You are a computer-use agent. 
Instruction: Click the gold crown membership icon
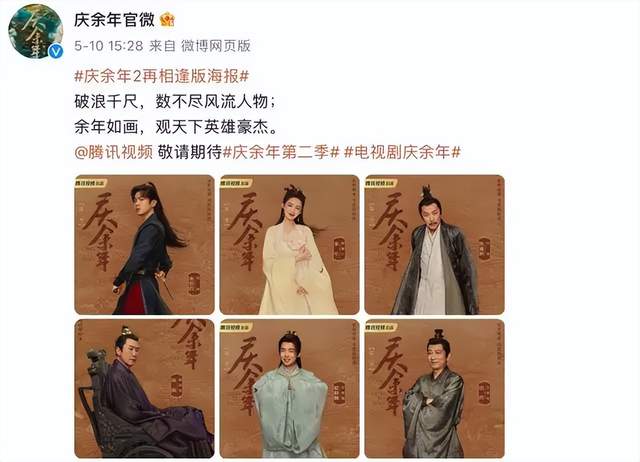coord(167,19)
